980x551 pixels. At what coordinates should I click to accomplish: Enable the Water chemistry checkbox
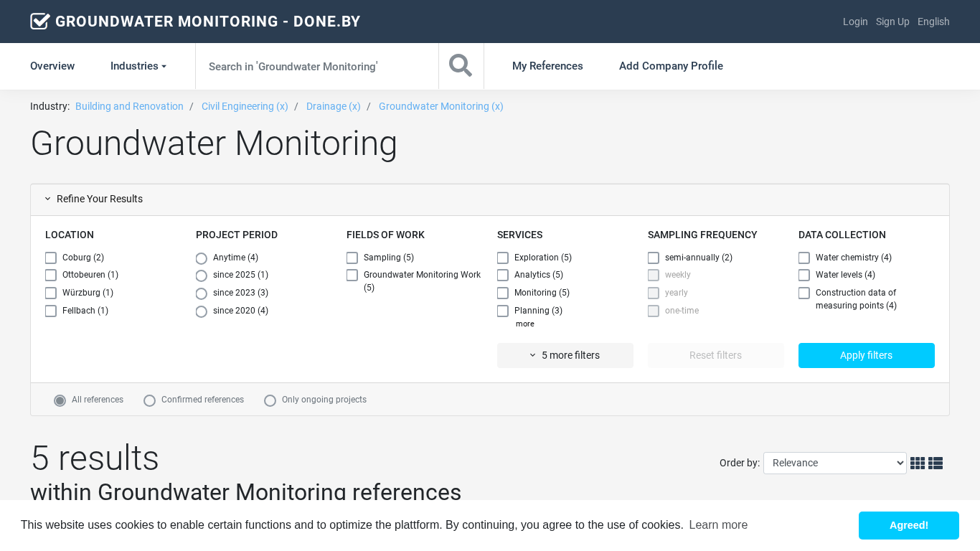[804, 258]
